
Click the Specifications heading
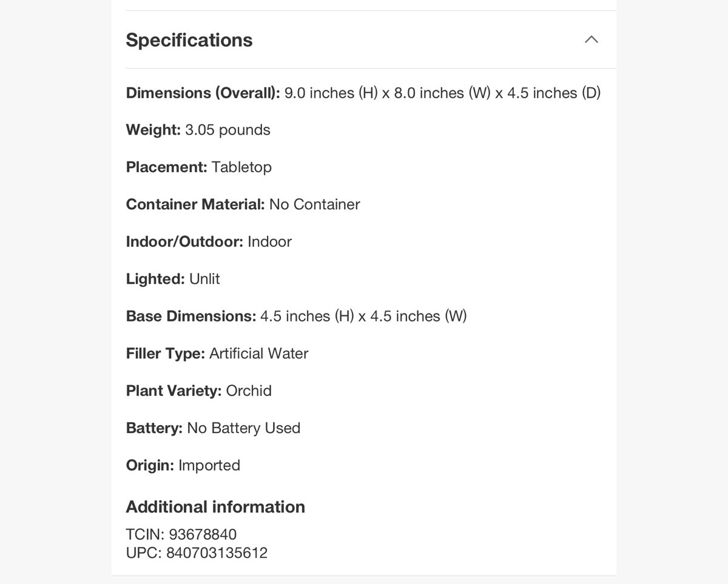coord(189,40)
